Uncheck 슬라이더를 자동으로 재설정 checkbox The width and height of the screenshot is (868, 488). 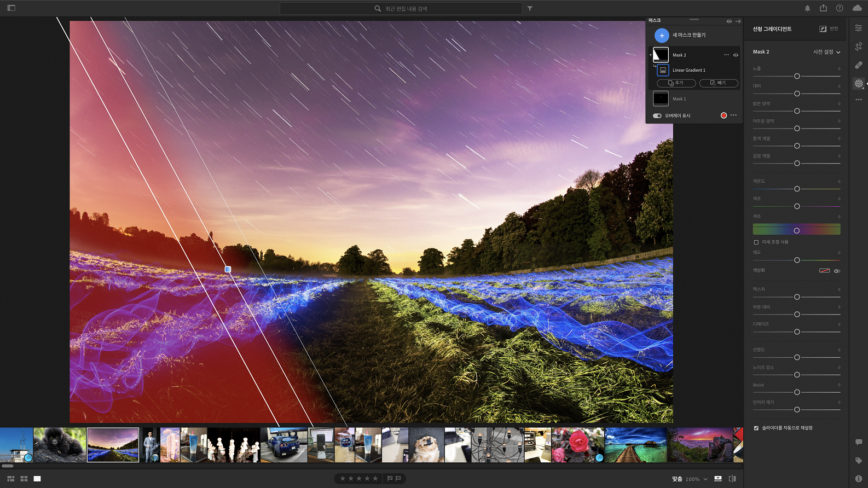(756, 428)
